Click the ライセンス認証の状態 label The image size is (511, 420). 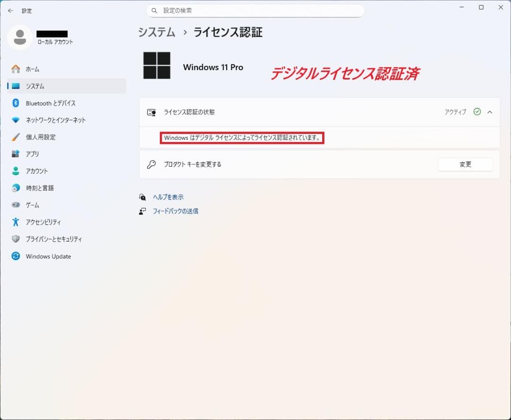coord(189,112)
